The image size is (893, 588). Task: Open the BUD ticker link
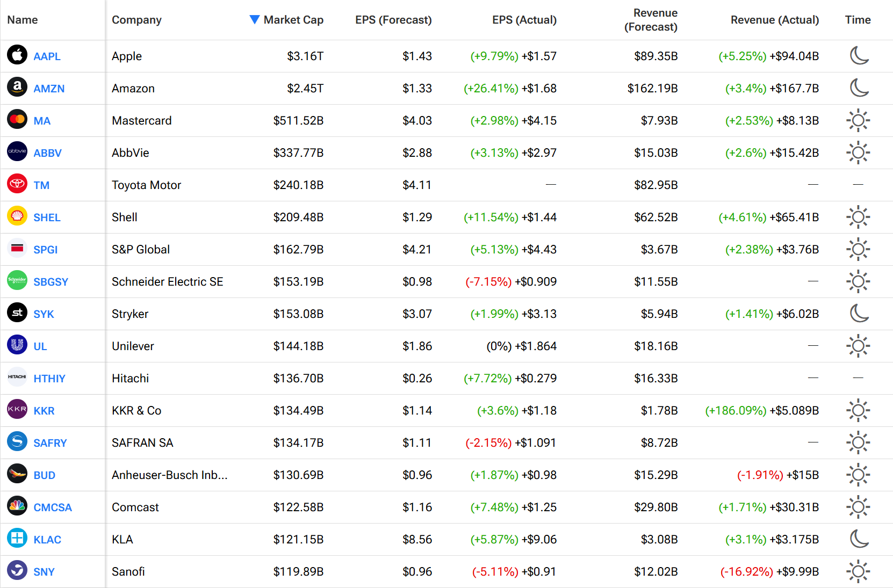pos(44,475)
